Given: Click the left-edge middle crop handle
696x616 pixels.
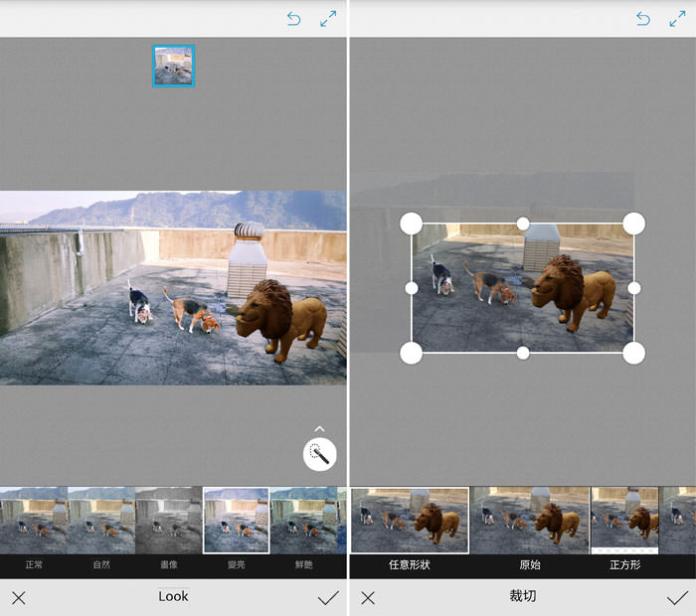Looking at the screenshot, I should (412, 288).
